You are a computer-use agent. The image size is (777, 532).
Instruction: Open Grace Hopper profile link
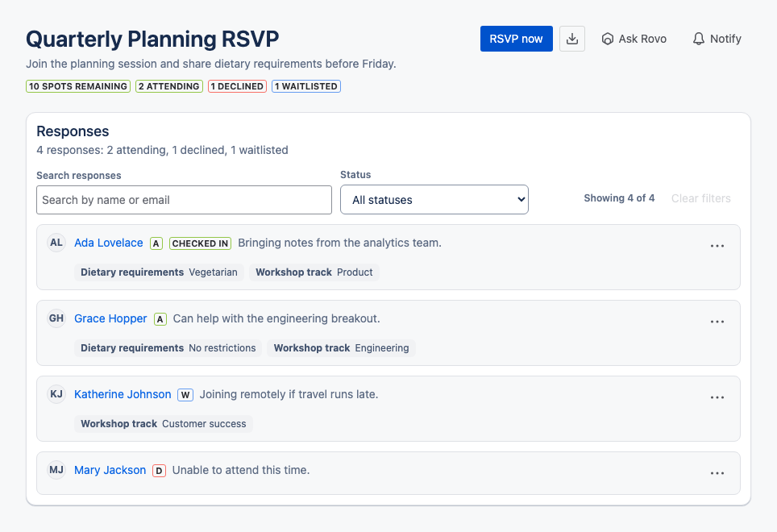tap(110, 318)
